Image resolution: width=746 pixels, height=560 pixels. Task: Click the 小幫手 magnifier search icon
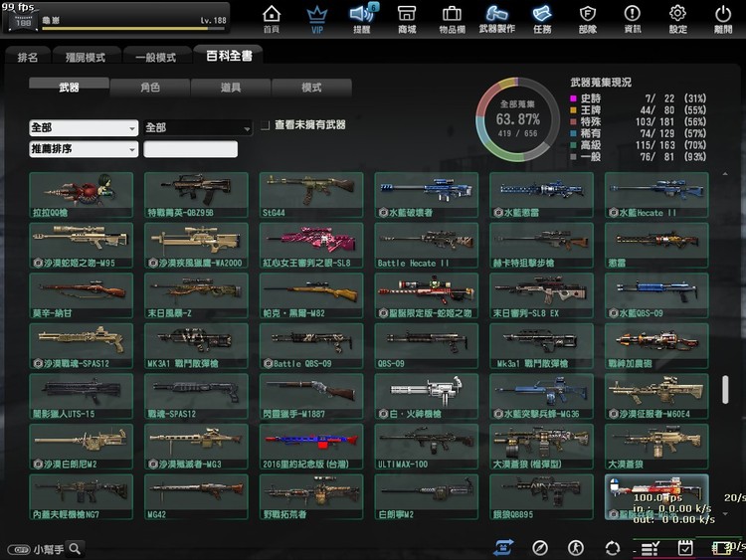pyautogui.click(x=76, y=549)
